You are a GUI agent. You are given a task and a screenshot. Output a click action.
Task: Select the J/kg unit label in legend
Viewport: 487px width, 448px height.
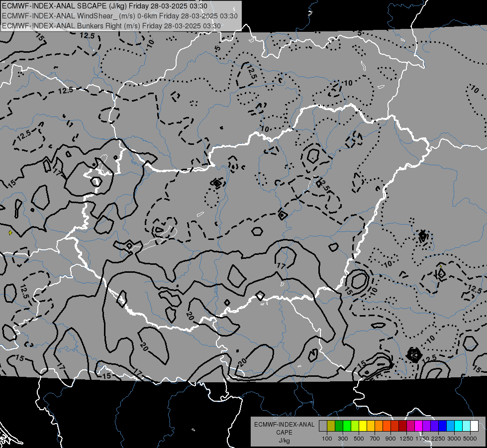coord(284,441)
